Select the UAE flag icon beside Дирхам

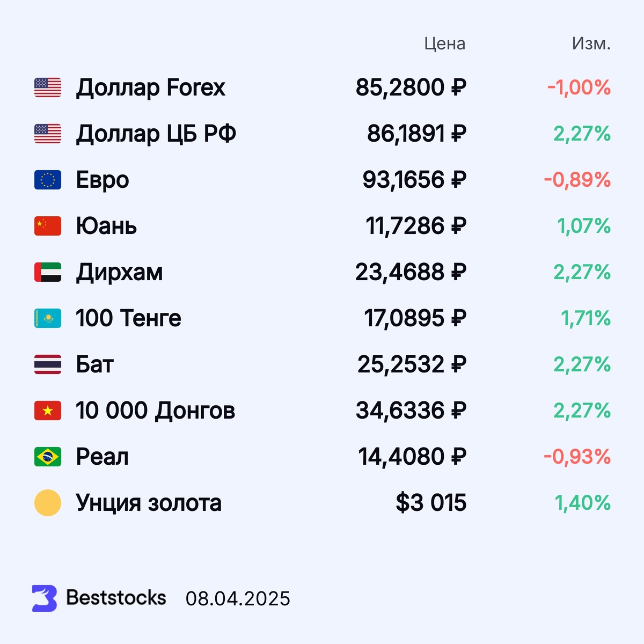(x=48, y=272)
